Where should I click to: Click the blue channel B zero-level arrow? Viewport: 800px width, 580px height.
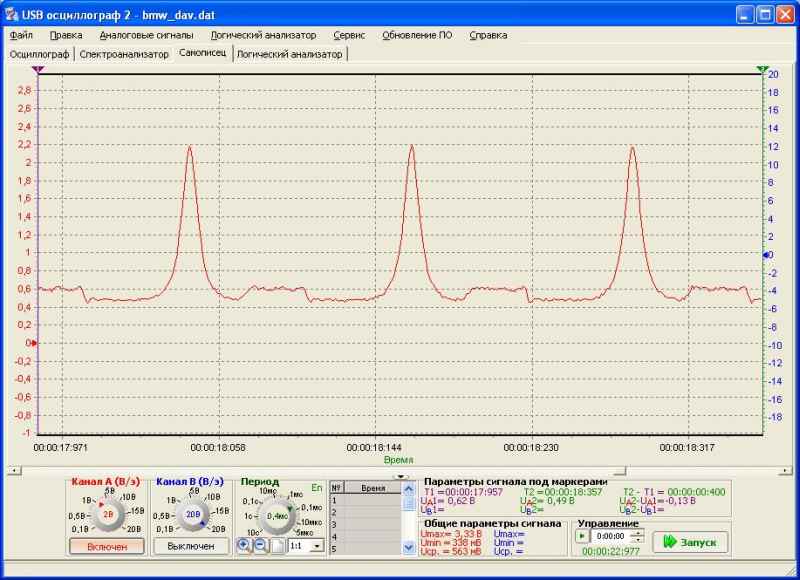tap(766, 255)
